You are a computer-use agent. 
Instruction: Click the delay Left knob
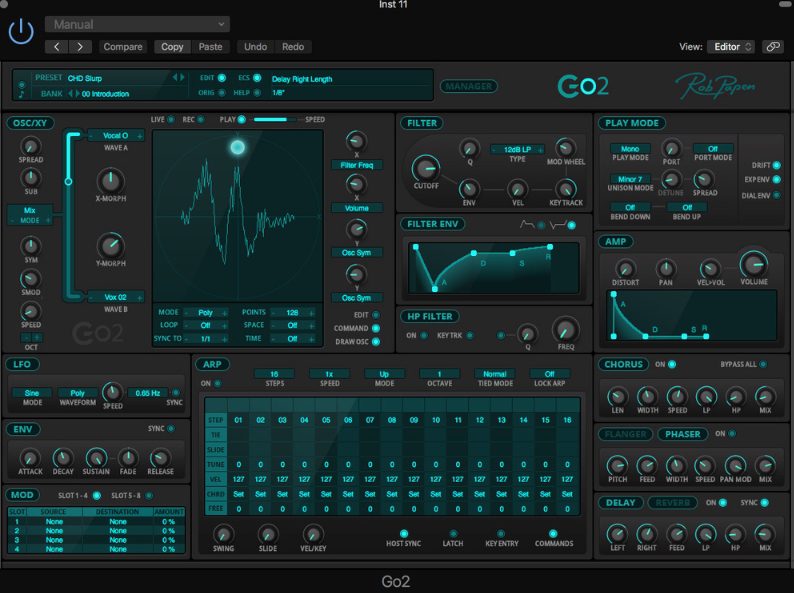coord(617,534)
